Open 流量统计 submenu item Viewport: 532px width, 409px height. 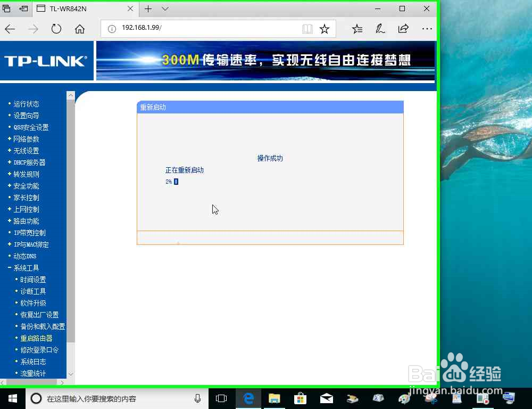pyautogui.click(x=33, y=373)
